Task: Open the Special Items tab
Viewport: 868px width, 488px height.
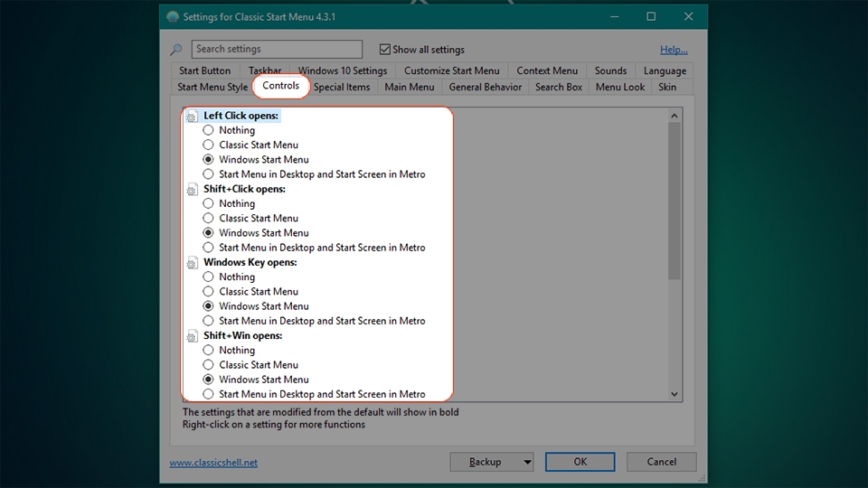Action: pyautogui.click(x=342, y=87)
